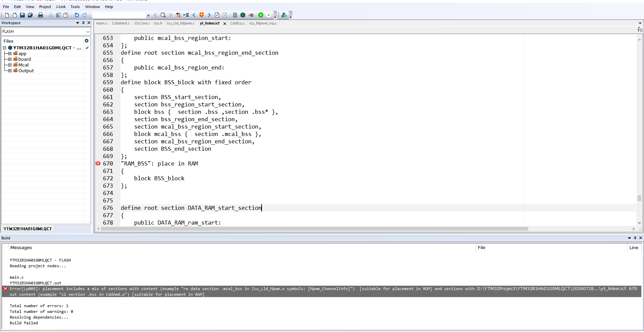Select the Lp005 error message row

pyautogui.click(x=321, y=291)
